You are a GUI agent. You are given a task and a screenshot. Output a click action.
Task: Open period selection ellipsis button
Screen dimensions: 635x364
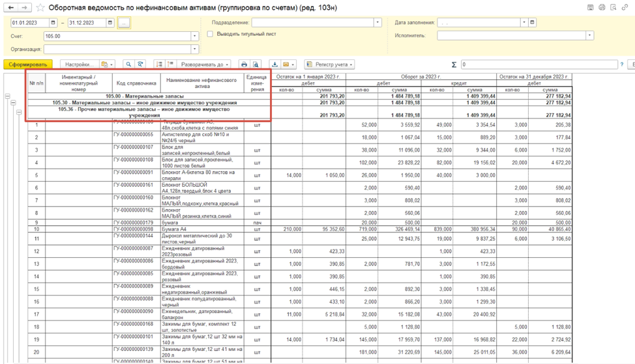tap(124, 23)
